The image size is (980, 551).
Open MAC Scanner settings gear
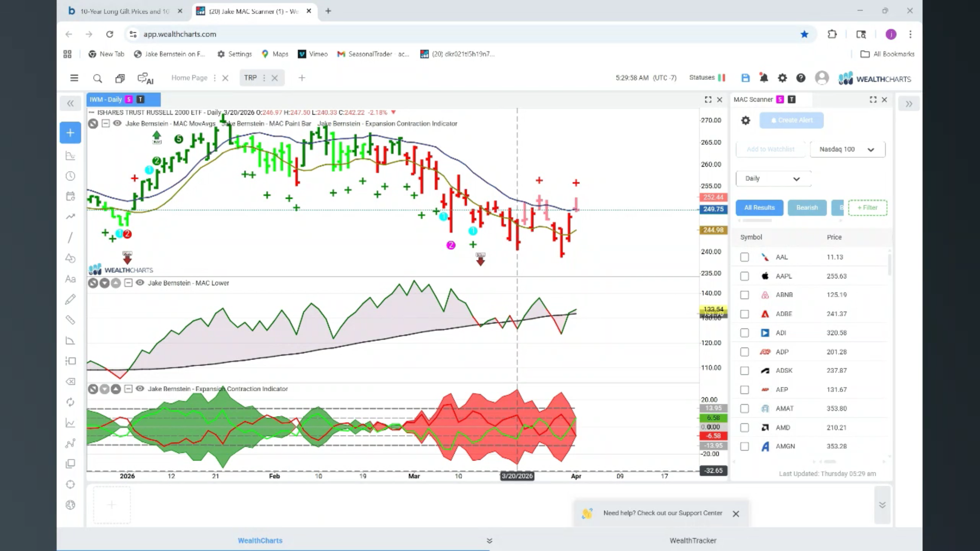[x=746, y=120]
